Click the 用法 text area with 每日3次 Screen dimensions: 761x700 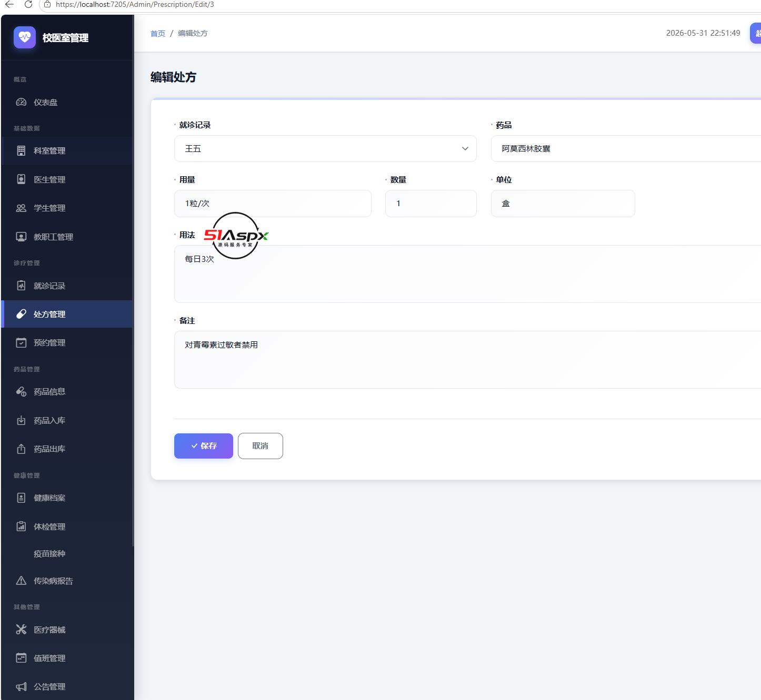point(467,274)
